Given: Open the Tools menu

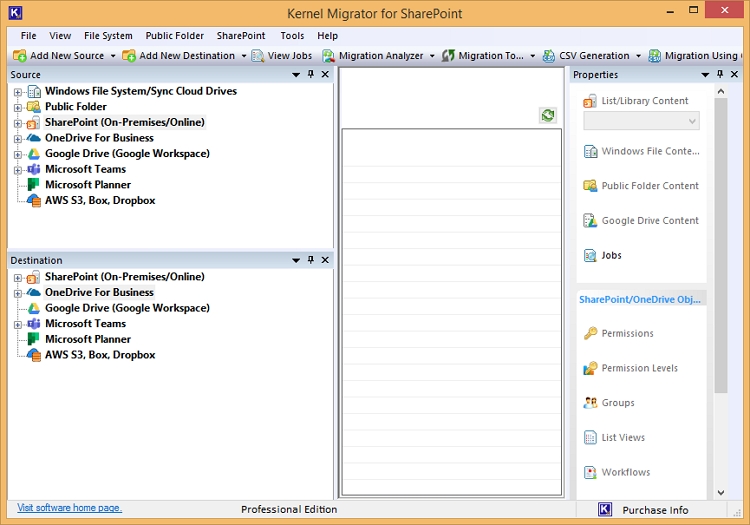Looking at the screenshot, I should 292,35.
